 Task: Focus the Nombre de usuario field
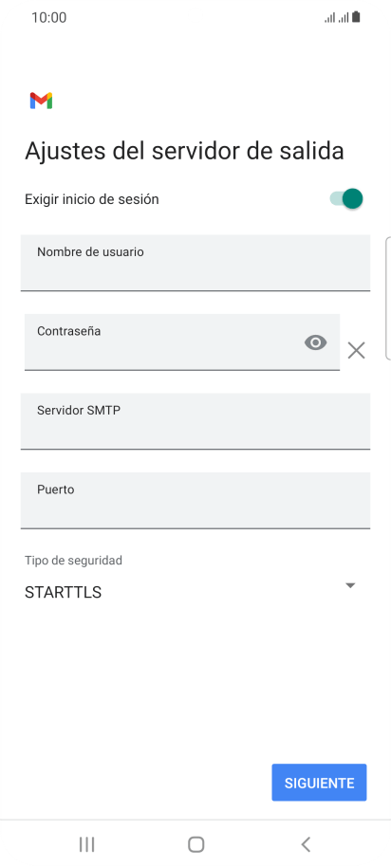click(x=195, y=263)
